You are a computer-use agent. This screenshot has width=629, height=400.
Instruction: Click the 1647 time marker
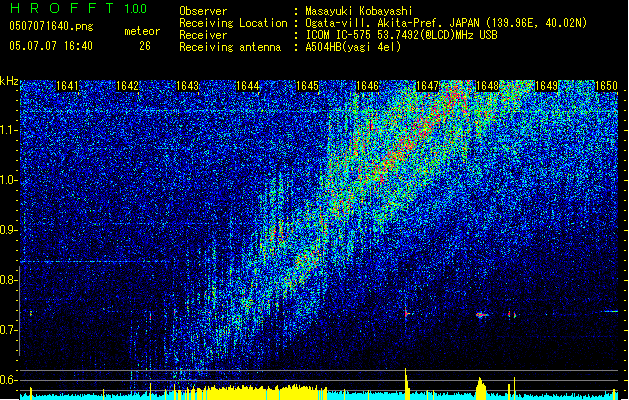428,86
